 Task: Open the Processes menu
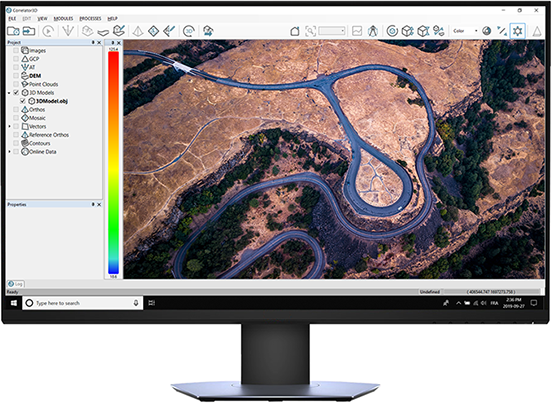[90, 18]
